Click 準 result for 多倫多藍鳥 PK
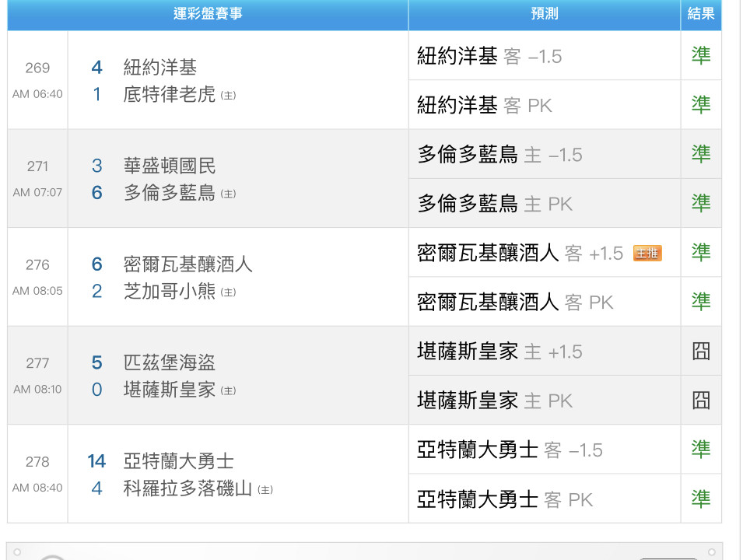The height and width of the screenshot is (560, 750). [701, 204]
